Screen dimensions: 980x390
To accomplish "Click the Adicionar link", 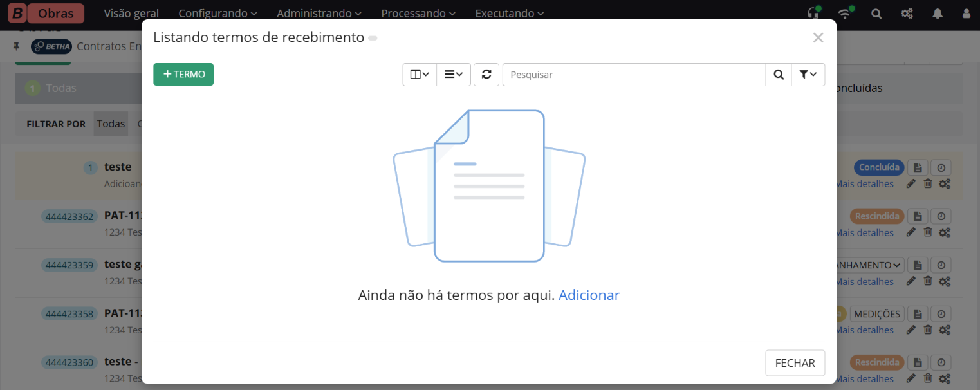I will pyautogui.click(x=589, y=295).
